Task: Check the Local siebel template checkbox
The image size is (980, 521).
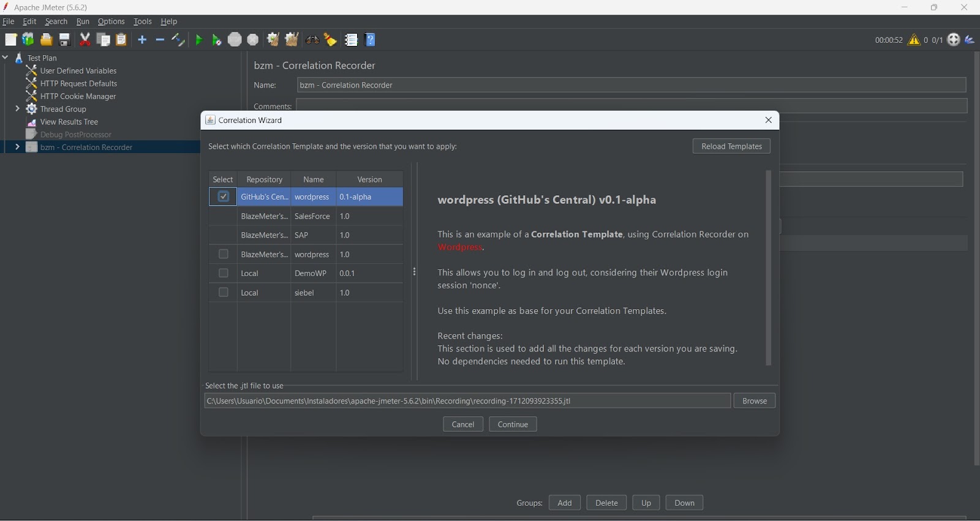Action: (x=223, y=293)
